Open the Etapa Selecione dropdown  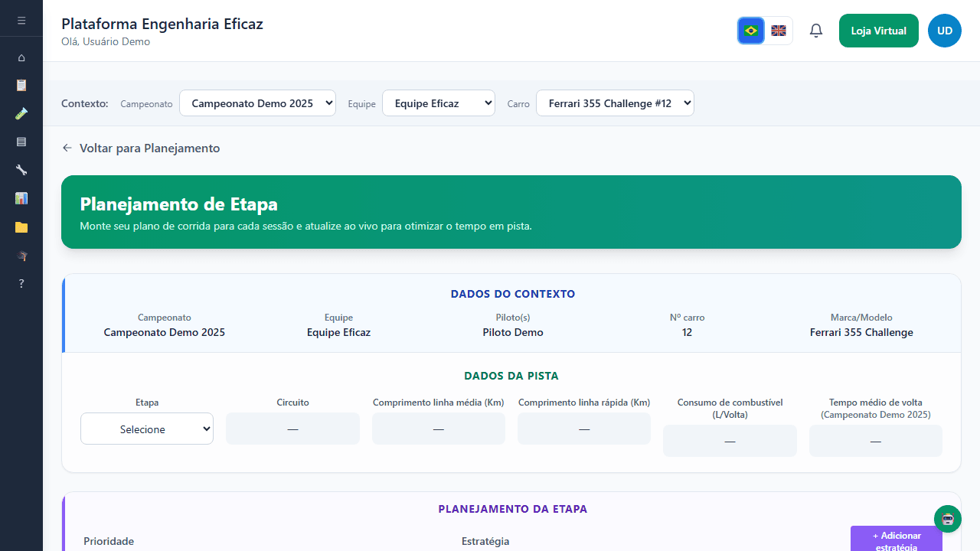(147, 429)
